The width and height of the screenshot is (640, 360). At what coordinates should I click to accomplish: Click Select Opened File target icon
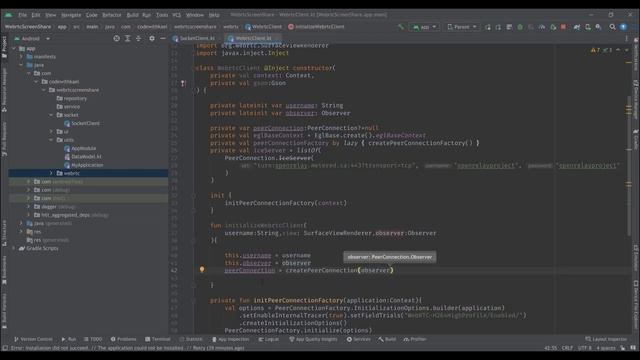tap(117, 38)
